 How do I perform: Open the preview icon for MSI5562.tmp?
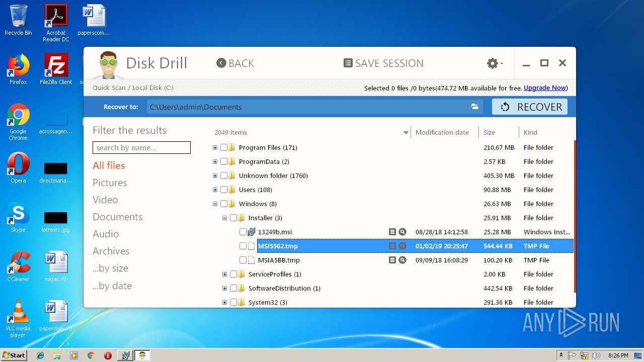point(392,246)
